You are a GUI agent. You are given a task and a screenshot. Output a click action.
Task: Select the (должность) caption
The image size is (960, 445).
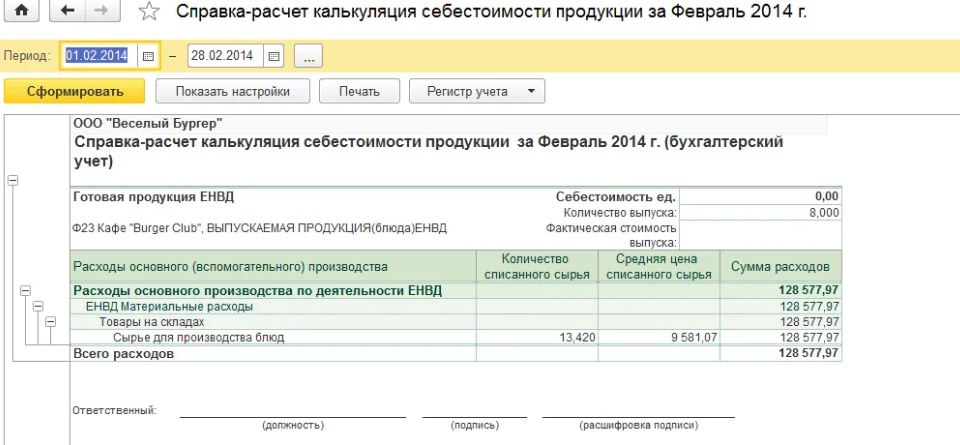pos(293,425)
